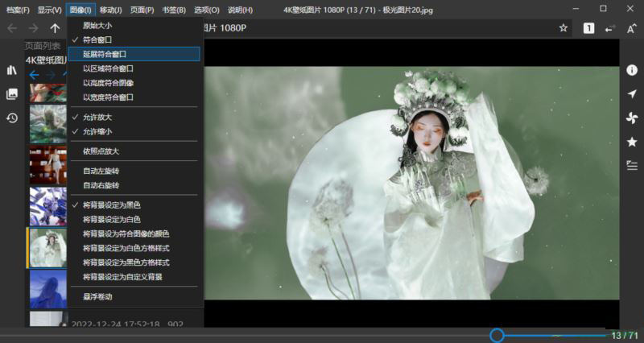644x343 pixels.
Task: Open the 选项(O) menu
Action: pos(207,10)
